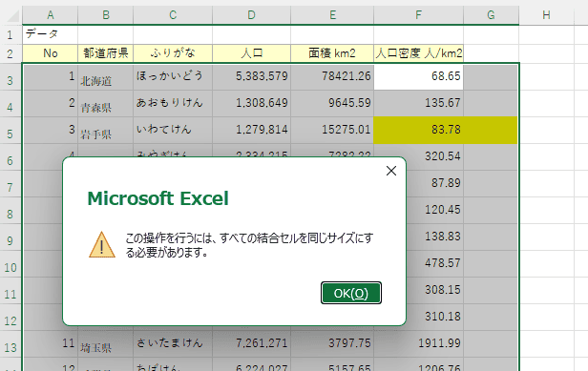
Task: Click cell with あおもりけん
Action: pyautogui.click(x=173, y=103)
